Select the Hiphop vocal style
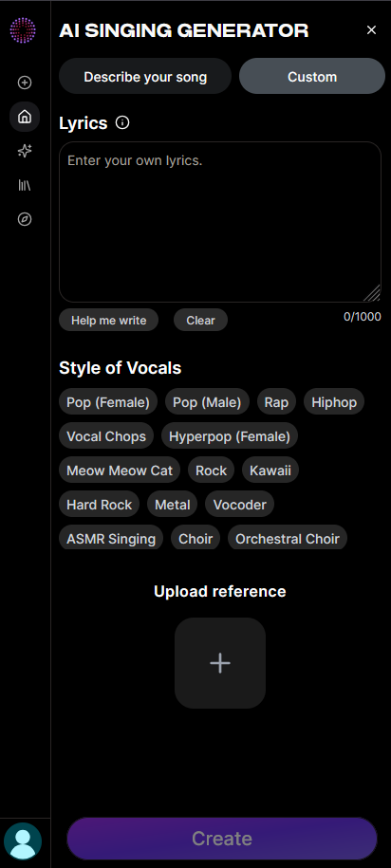The width and height of the screenshot is (391, 868). coord(334,402)
